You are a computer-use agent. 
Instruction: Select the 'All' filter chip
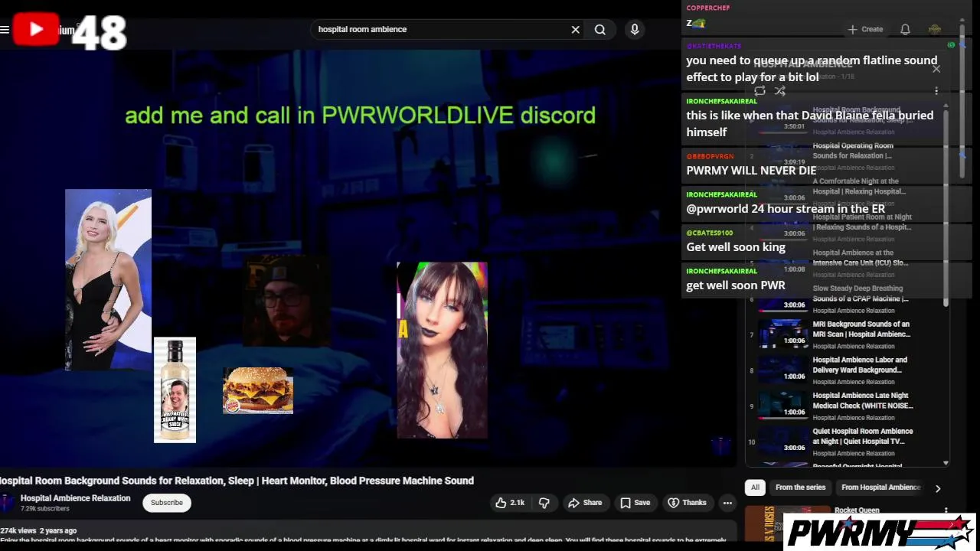pyautogui.click(x=755, y=487)
